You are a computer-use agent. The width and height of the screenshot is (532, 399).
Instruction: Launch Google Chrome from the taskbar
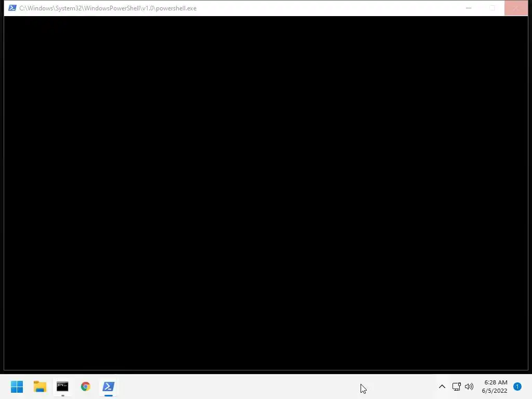(86, 387)
